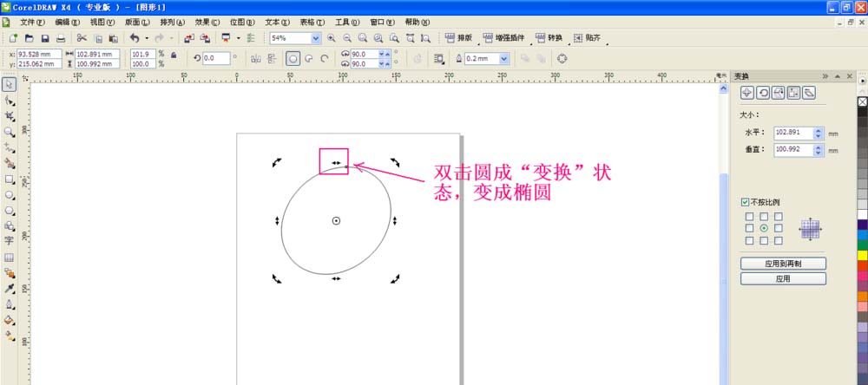868x385 pixels.
Task: Select the Interactive Fill tool in the toolbox
Action: [10, 336]
